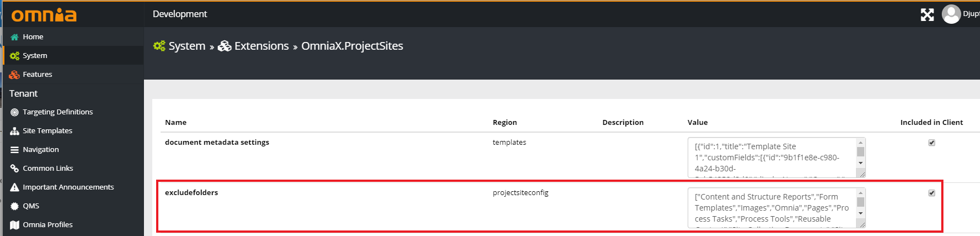Click the Features cubes icon
Viewport: 980px width, 236px height.
point(14,75)
